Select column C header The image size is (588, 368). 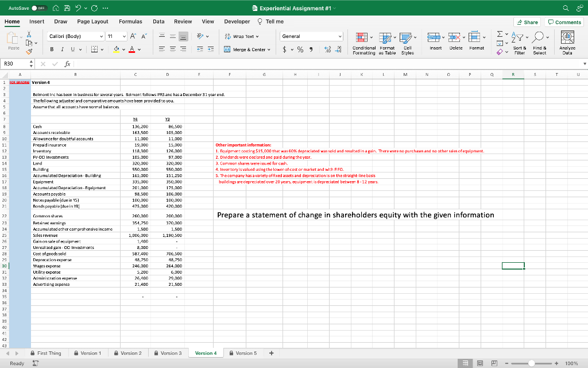[x=135, y=74]
